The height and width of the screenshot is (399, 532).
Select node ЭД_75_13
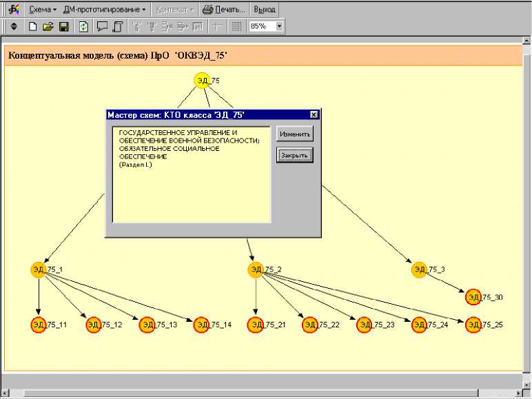(147, 325)
